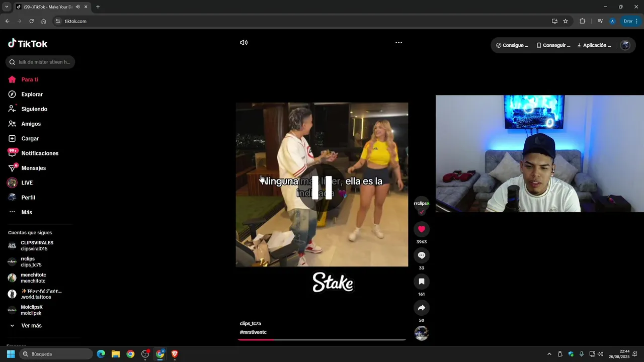The width and height of the screenshot is (644, 362).
Task: Open clock and date 22:44
Action: (x=619, y=354)
